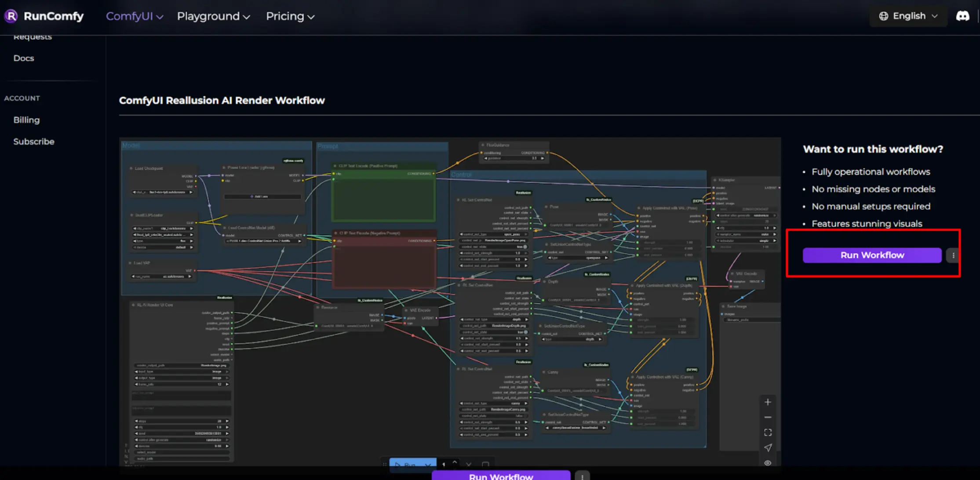Zoom in with the plus icon
The width and height of the screenshot is (980, 480).
[x=768, y=402]
